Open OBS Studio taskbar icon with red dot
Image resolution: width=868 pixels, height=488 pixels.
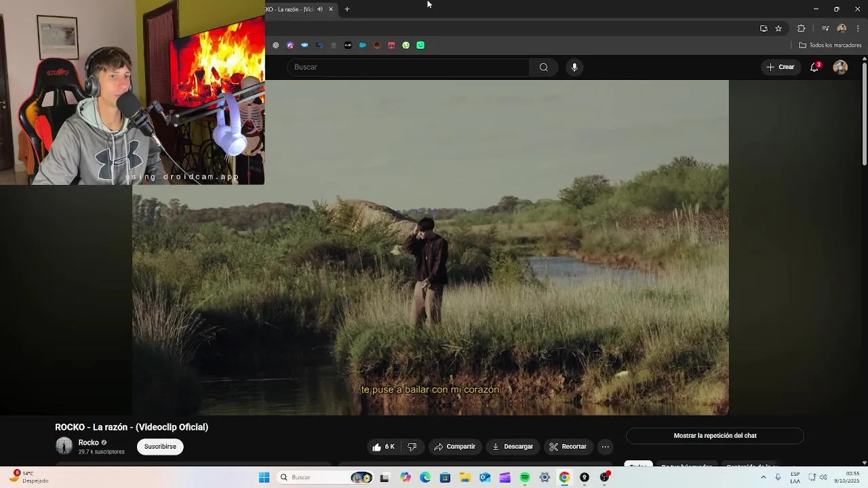[604, 477]
